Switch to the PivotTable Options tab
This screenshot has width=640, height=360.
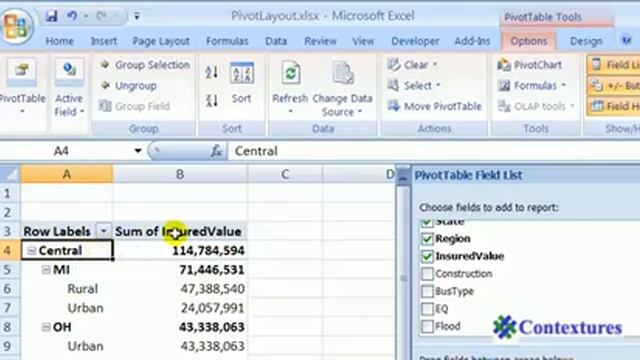(x=529, y=41)
